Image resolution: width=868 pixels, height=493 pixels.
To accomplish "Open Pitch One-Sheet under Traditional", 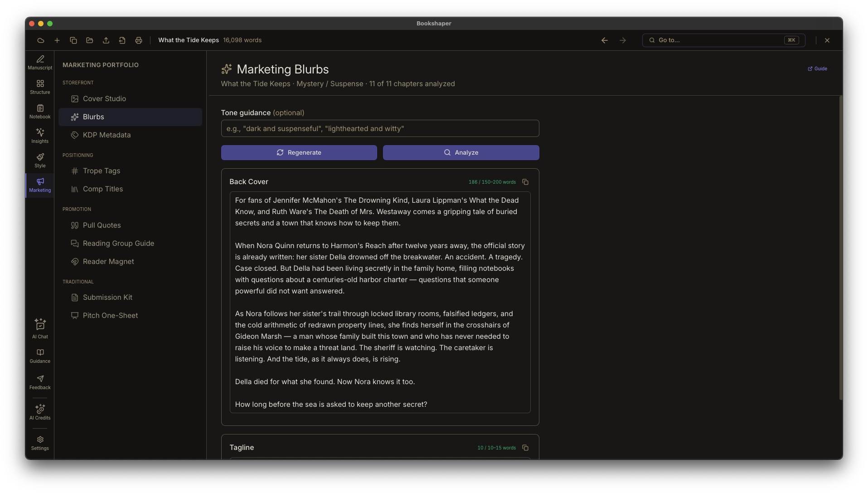I will (130, 316).
